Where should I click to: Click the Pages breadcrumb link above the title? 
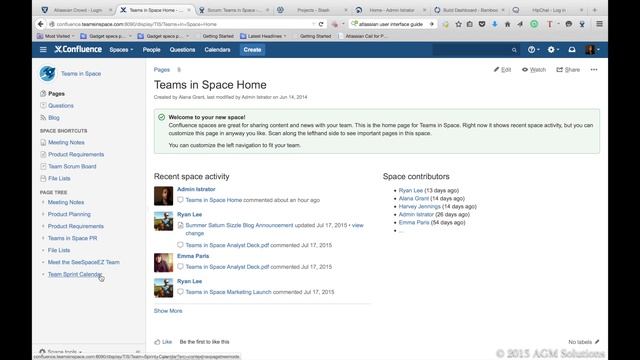coord(162,70)
